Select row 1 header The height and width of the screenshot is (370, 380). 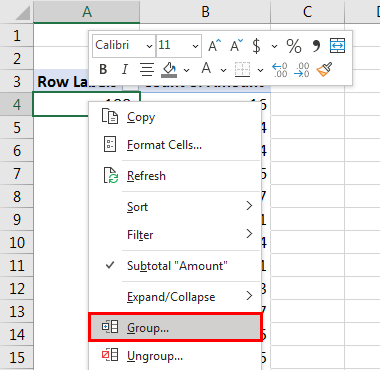point(17,35)
